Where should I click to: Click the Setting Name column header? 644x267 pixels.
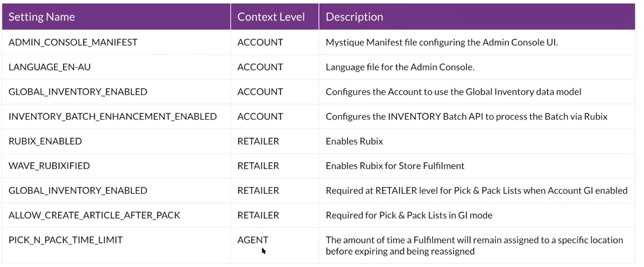tap(41, 17)
